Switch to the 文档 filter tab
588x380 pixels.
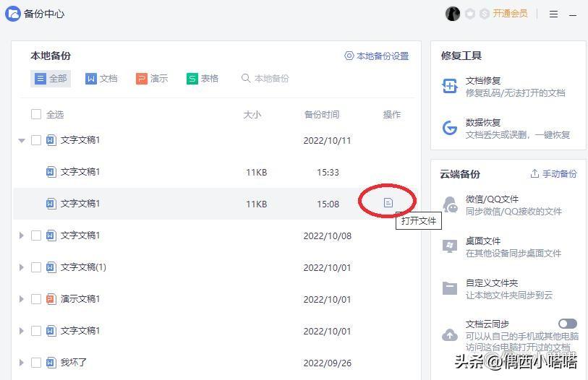[x=101, y=79]
